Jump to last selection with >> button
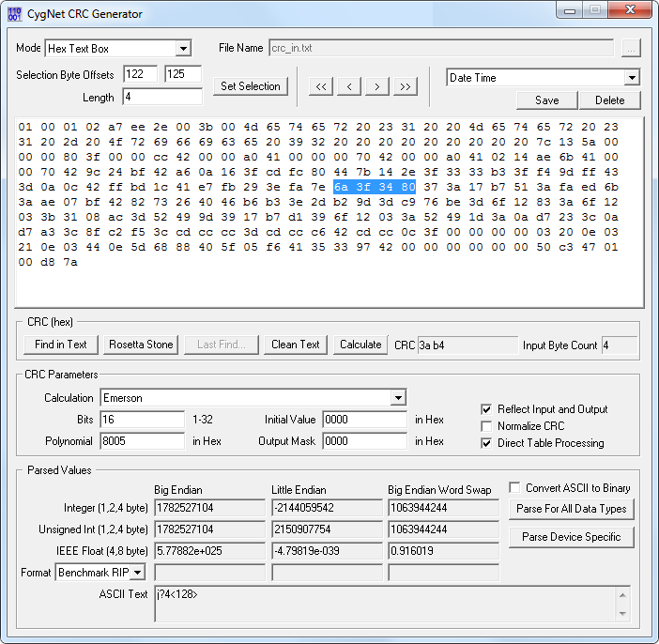Image resolution: width=659 pixels, height=644 pixels. (x=406, y=86)
